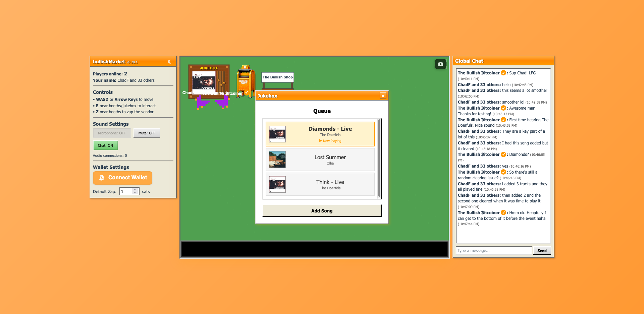The image size is (644, 314).
Task: Click the Diamonds - Live album thumbnail
Action: [277, 134]
